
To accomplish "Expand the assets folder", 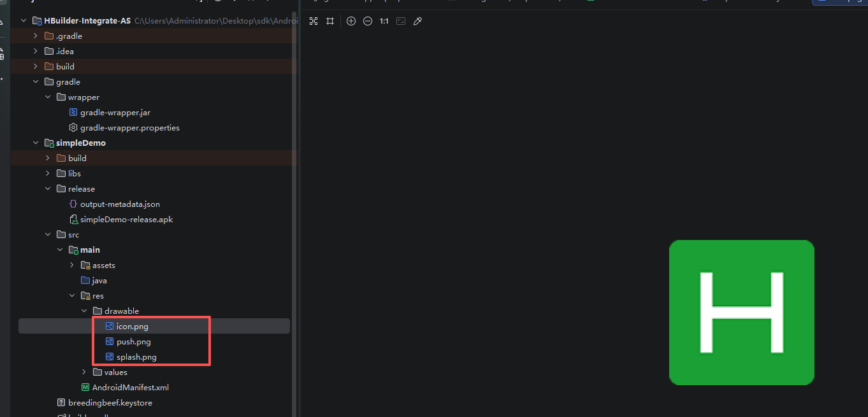I will 72,265.
